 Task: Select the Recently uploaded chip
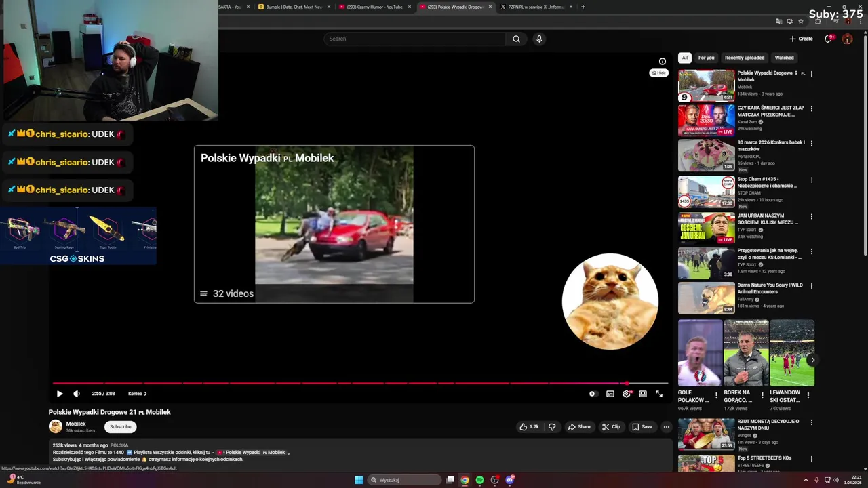click(x=745, y=58)
